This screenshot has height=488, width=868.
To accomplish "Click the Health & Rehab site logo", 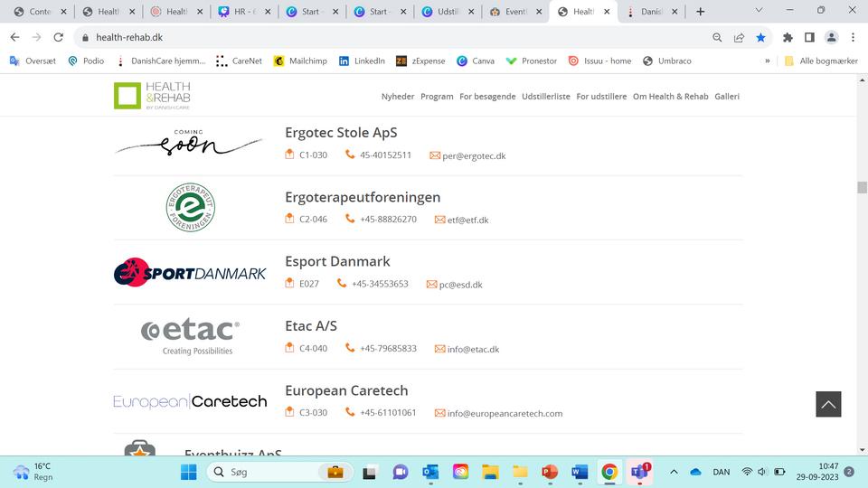I will [152, 96].
